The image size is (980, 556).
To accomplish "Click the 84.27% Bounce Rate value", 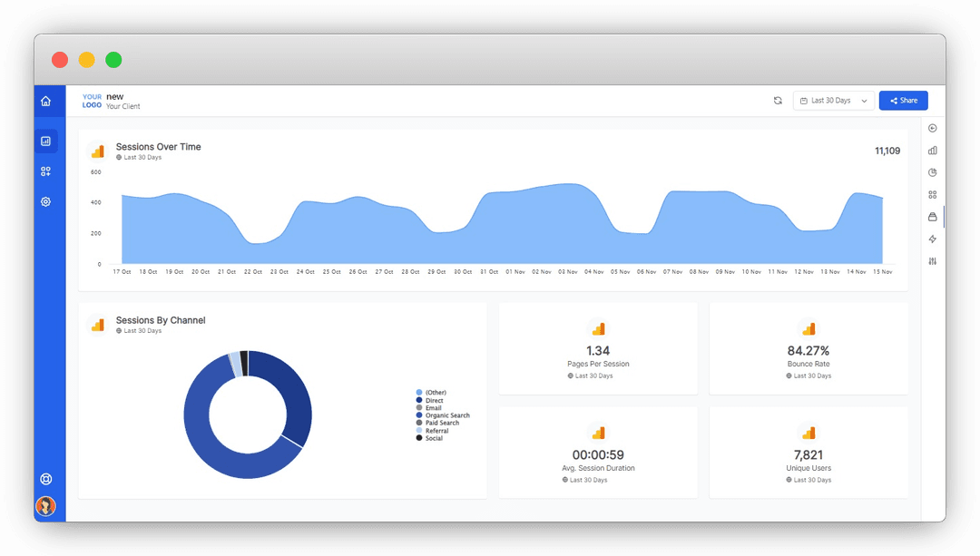I will [x=808, y=350].
